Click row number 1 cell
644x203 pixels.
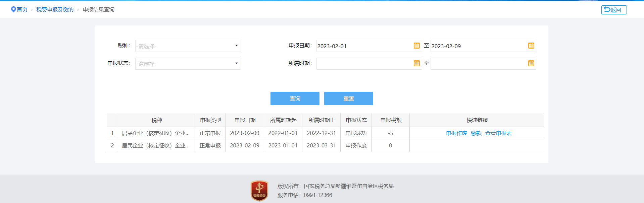(x=112, y=133)
